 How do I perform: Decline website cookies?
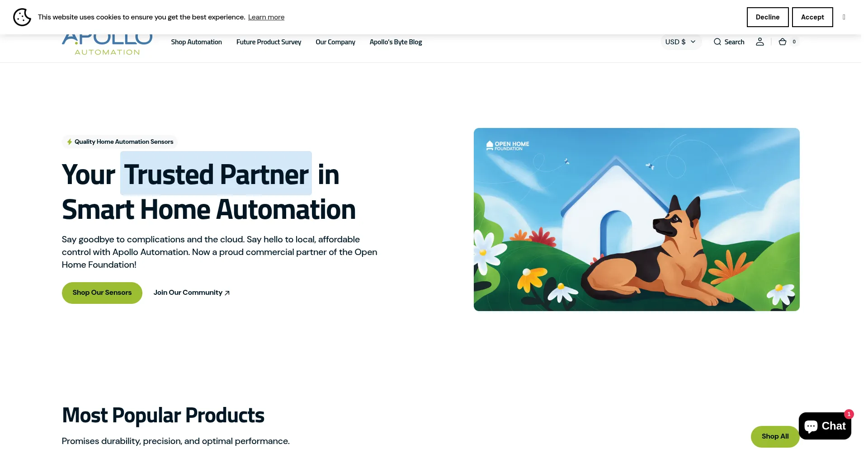[x=768, y=17]
